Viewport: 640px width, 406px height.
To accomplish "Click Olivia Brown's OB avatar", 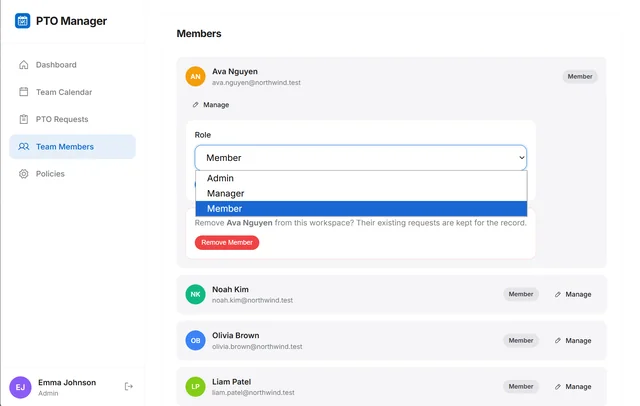I will (x=196, y=340).
